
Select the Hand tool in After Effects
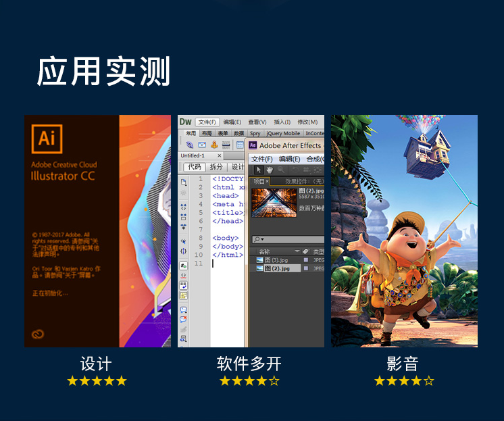[270, 170]
